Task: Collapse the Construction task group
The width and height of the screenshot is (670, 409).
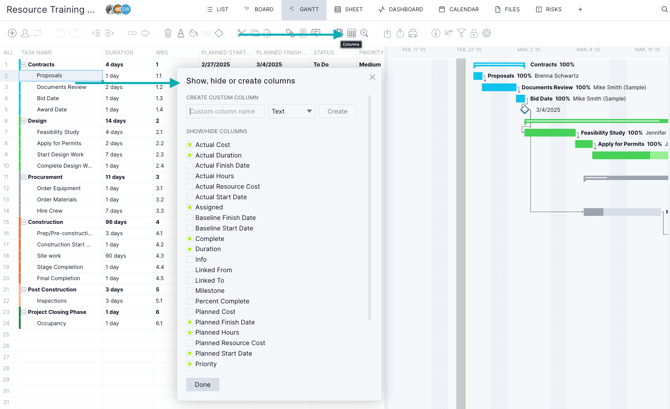Action: coord(24,222)
